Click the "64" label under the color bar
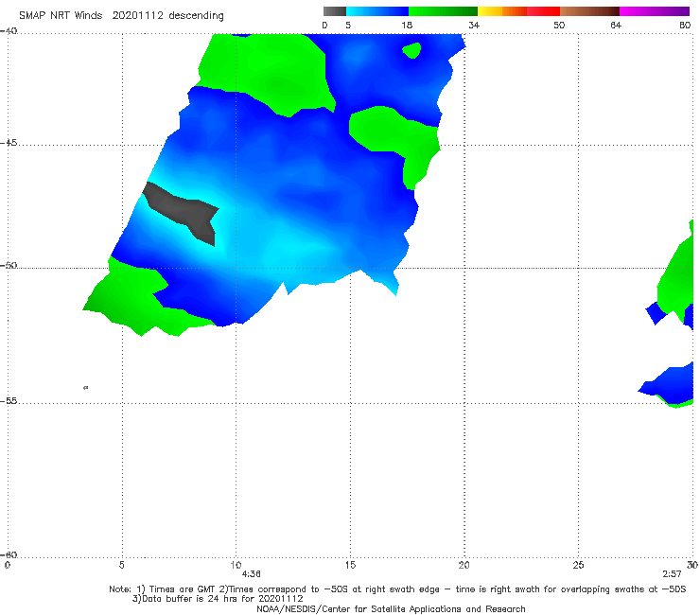This screenshot has height=615, width=700. coord(616,25)
